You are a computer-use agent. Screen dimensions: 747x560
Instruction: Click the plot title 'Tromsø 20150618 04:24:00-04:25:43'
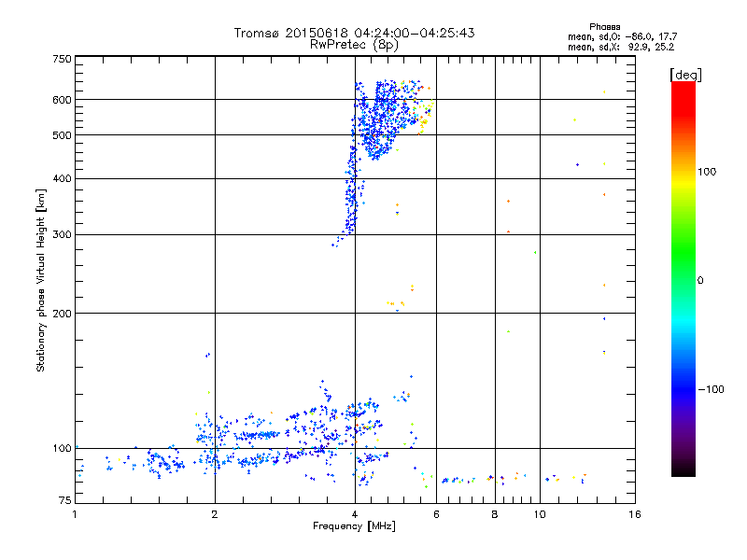[354, 33]
